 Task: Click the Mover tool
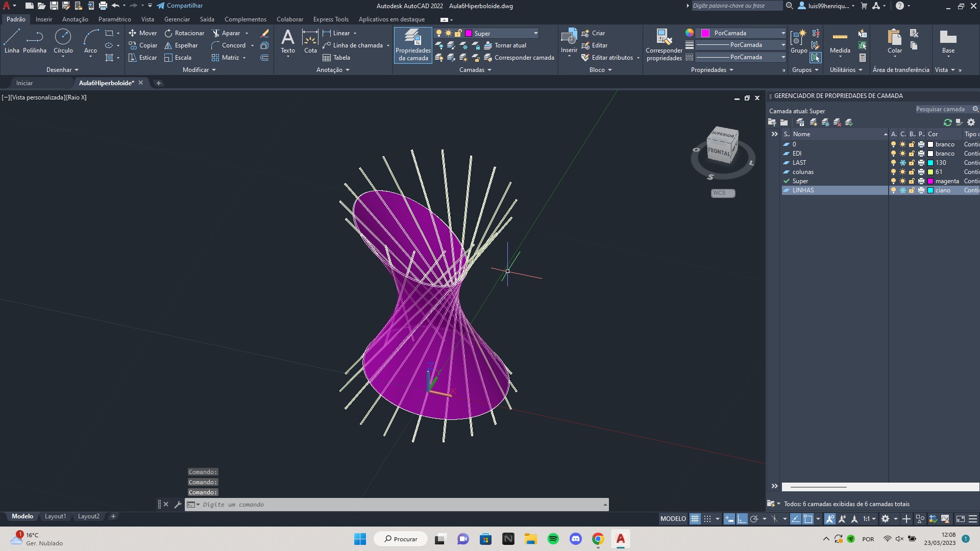point(142,33)
